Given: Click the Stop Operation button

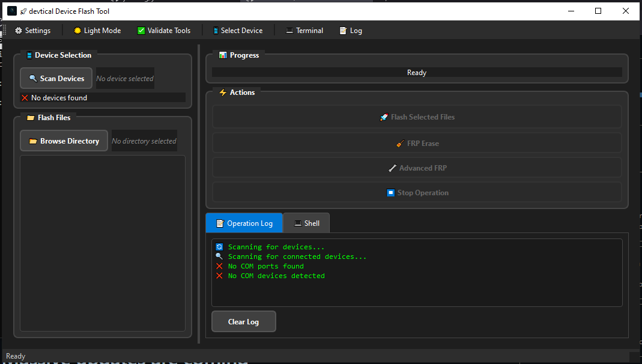Looking at the screenshot, I should point(417,192).
